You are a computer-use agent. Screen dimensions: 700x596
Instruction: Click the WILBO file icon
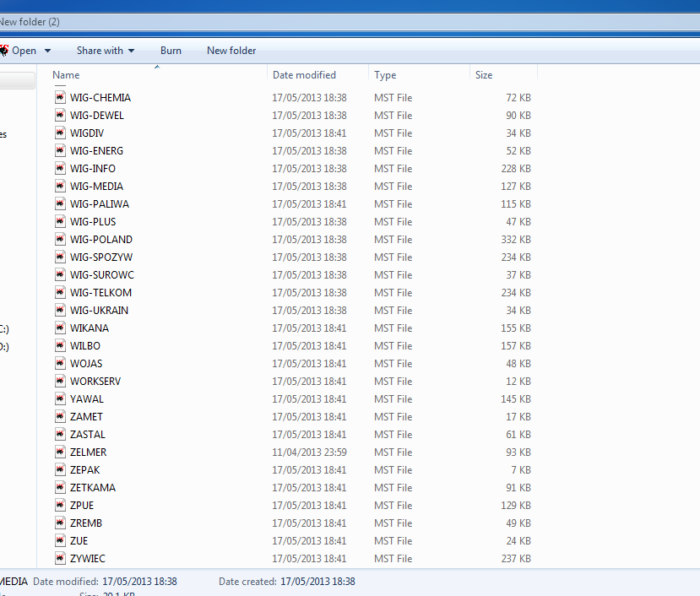60,345
